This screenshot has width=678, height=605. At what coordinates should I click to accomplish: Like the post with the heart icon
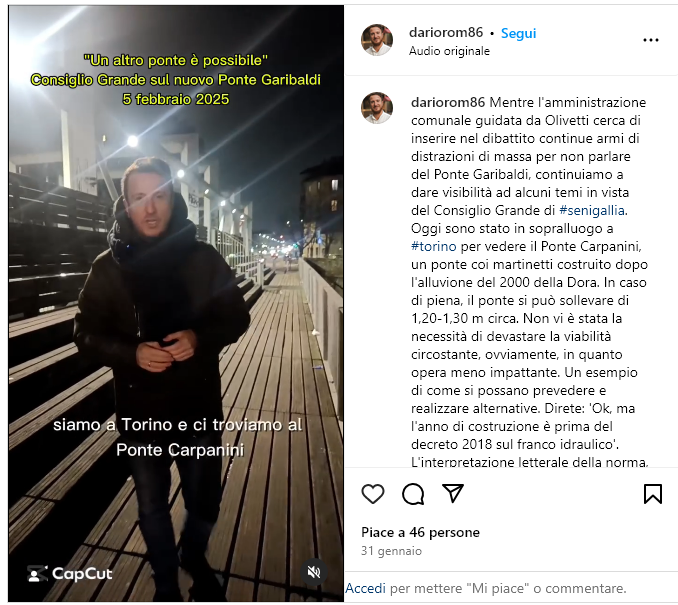tap(373, 494)
